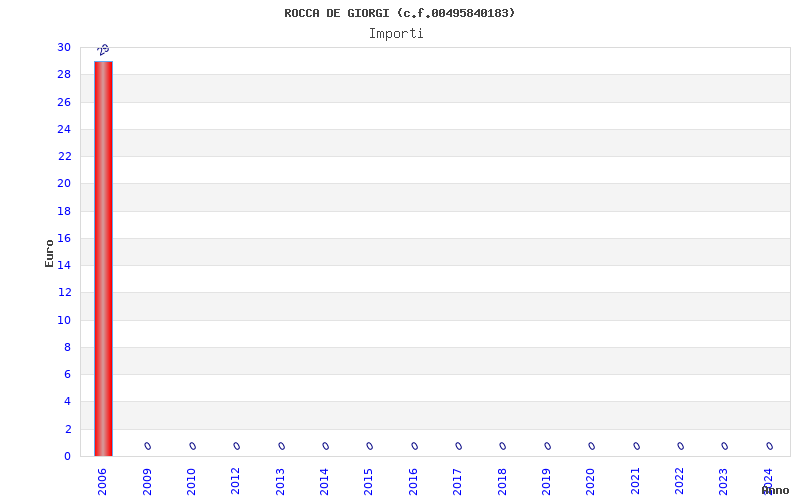The width and height of the screenshot is (800, 500).
Task: Click the y-axis tick 16
Action: click(64, 238)
